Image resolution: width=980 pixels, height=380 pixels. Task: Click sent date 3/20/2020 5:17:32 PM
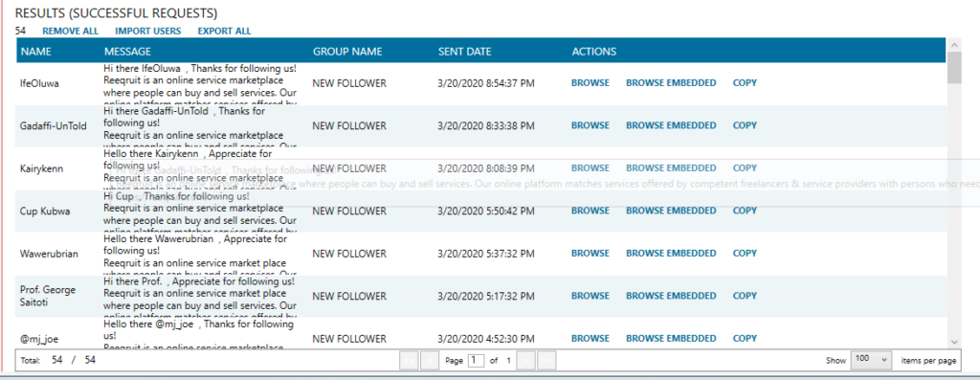pos(486,297)
